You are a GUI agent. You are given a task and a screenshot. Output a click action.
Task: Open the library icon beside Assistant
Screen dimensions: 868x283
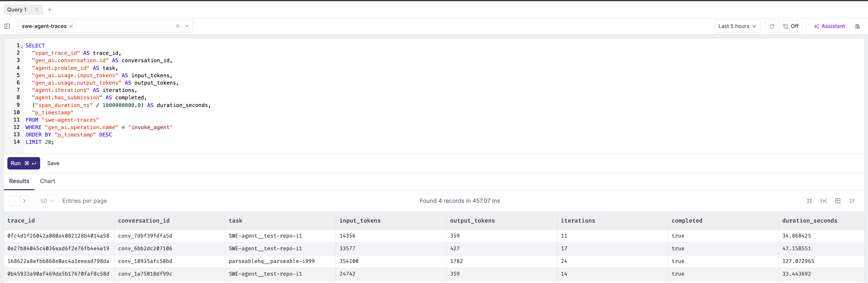tap(857, 26)
